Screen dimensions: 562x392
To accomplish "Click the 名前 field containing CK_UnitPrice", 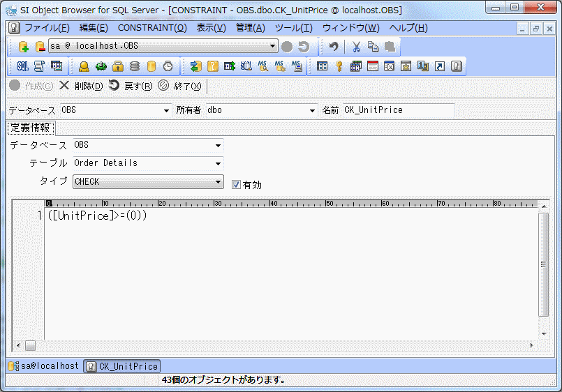I will [398, 110].
